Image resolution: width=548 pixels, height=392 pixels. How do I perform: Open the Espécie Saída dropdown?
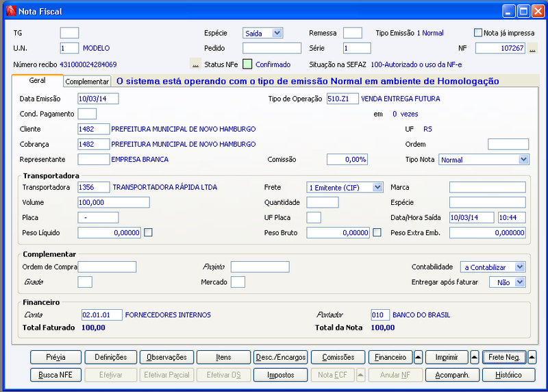point(263,33)
